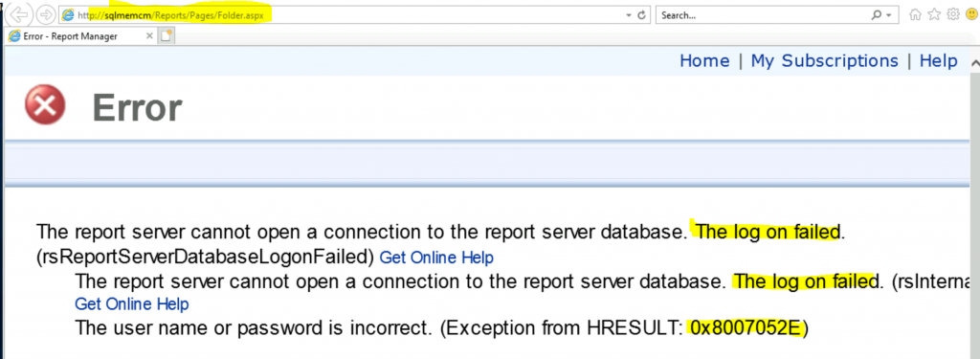
Task: Open the address bar dropdown arrow
Action: pos(629,15)
